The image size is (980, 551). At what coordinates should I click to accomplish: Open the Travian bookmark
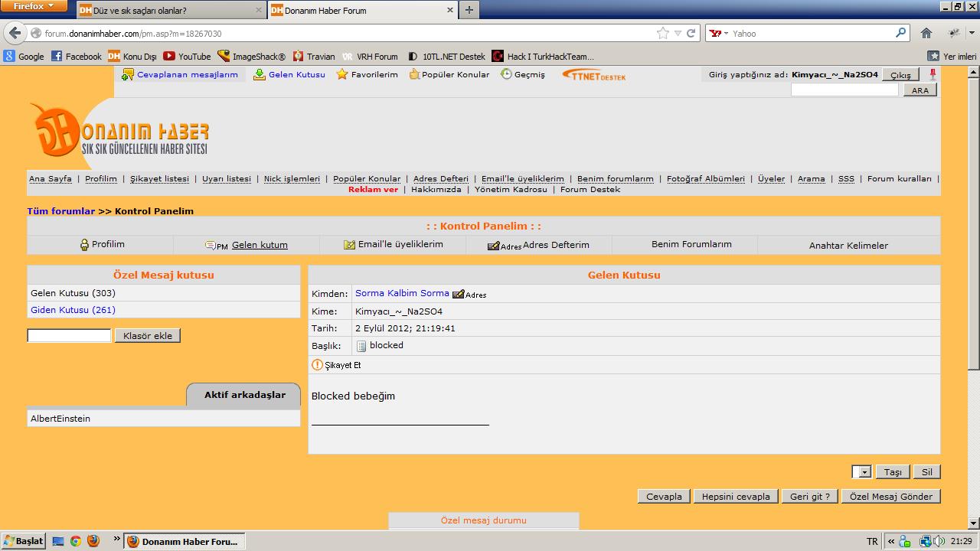[313, 56]
